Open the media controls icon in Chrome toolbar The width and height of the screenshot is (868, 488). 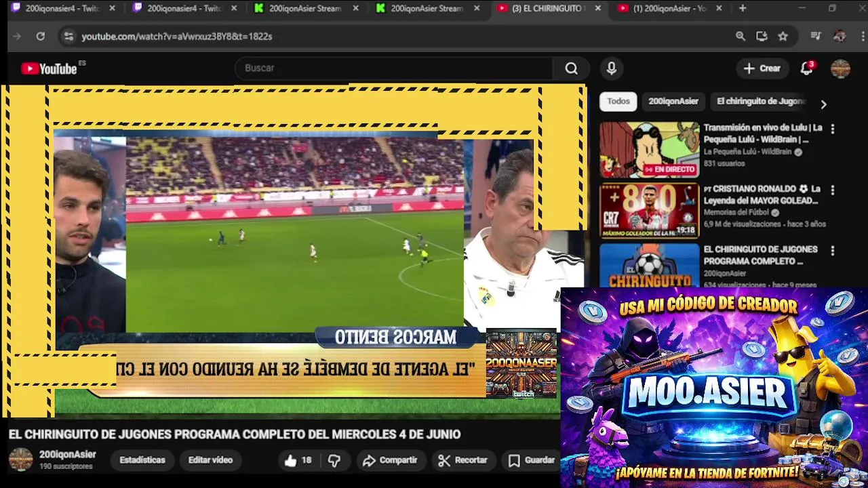[816, 37]
